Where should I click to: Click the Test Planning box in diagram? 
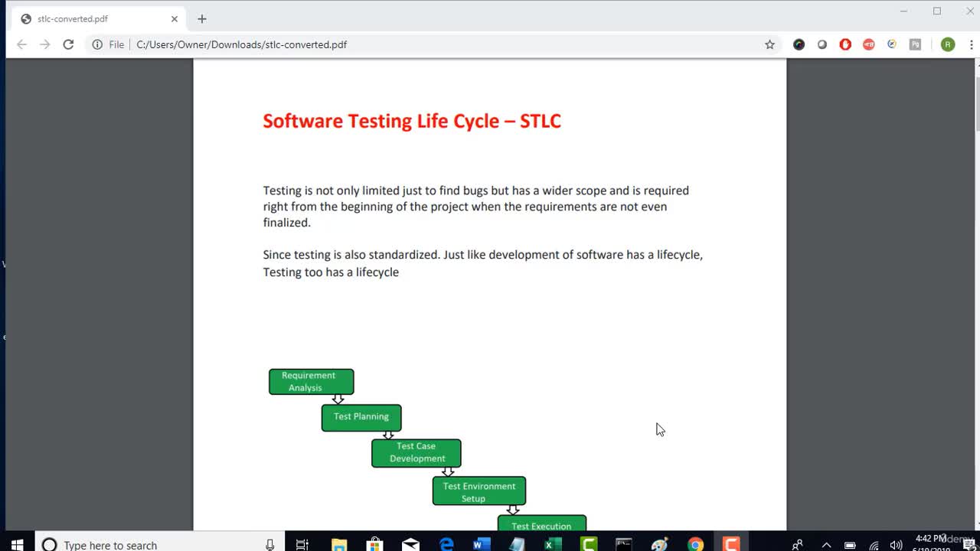pyautogui.click(x=361, y=418)
